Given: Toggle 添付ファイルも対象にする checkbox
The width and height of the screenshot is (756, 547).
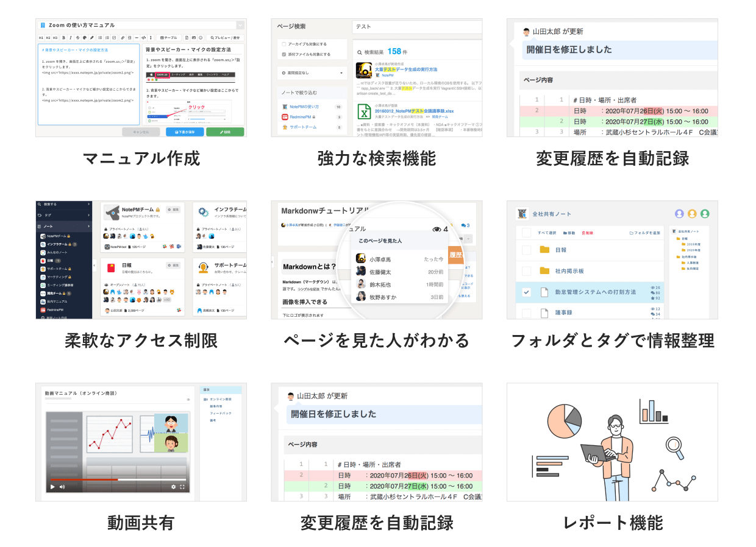Looking at the screenshot, I should (x=284, y=54).
